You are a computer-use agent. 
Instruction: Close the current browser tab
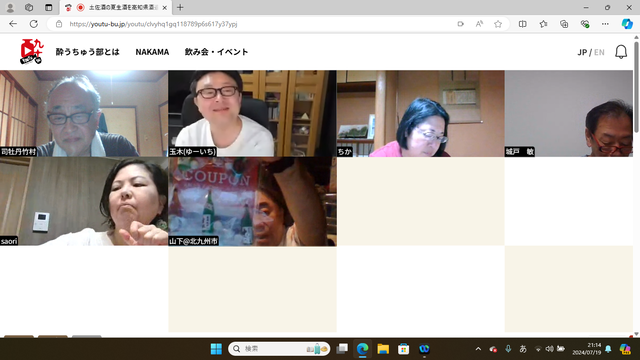point(164,8)
